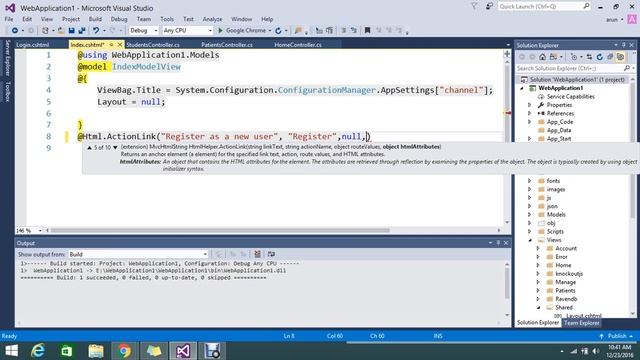Switch to the PatientsController.cs tab
Viewport: 640px width, 360px height.
[227, 45]
